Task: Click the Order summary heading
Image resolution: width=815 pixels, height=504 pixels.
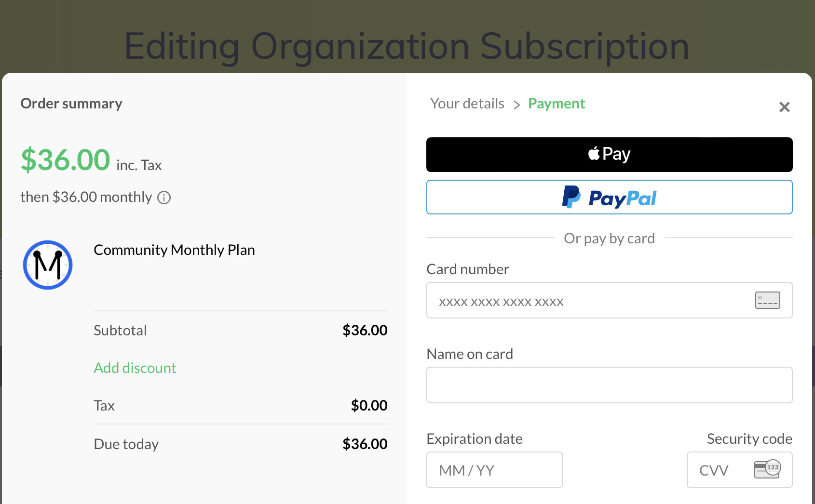Action: tap(71, 104)
